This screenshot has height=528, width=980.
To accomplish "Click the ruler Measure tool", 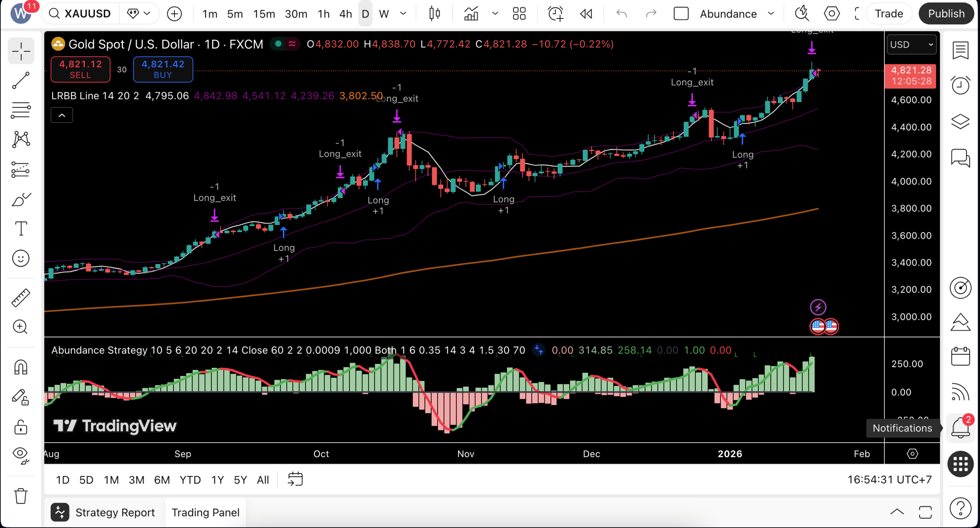I will (x=21, y=298).
